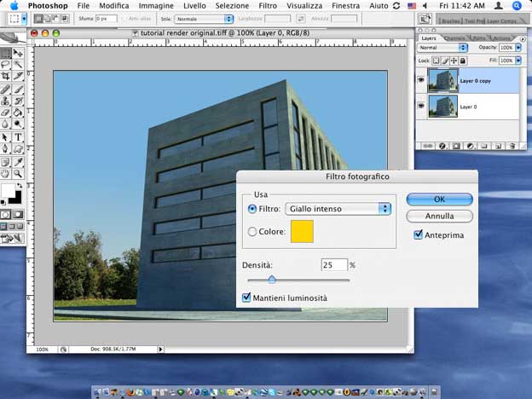Click the yellow Colore swatch

click(x=302, y=231)
